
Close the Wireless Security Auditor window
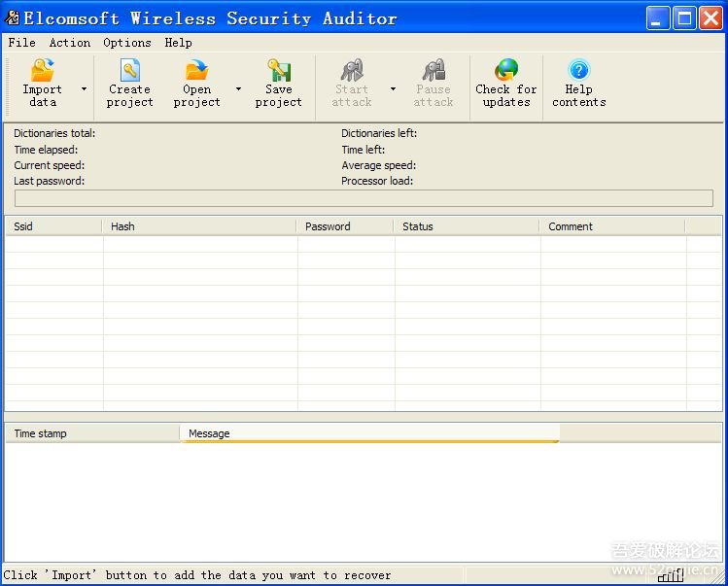711,18
